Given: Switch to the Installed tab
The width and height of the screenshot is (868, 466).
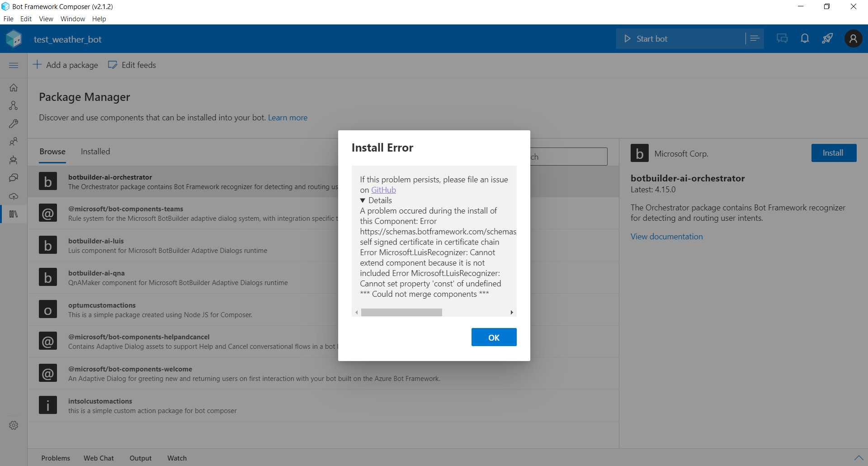Looking at the screenshot, I should pyautogui.click(x=95, y=151).
